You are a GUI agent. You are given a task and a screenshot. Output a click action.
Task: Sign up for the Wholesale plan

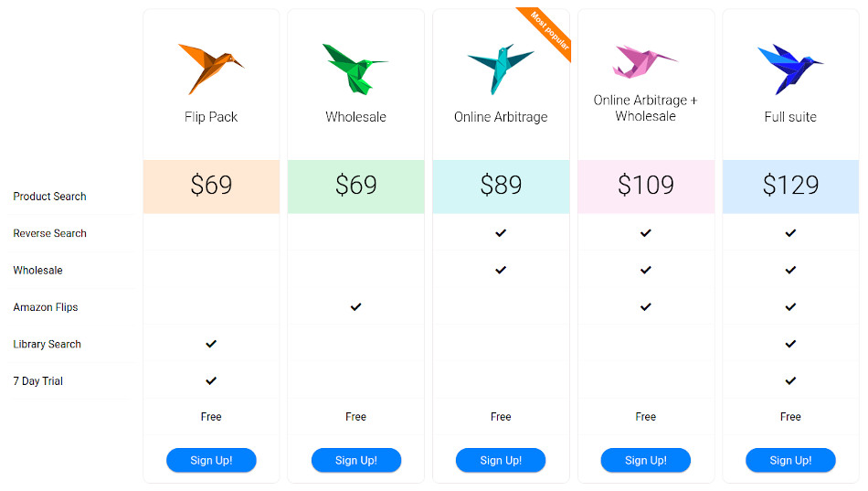[356, 460]
